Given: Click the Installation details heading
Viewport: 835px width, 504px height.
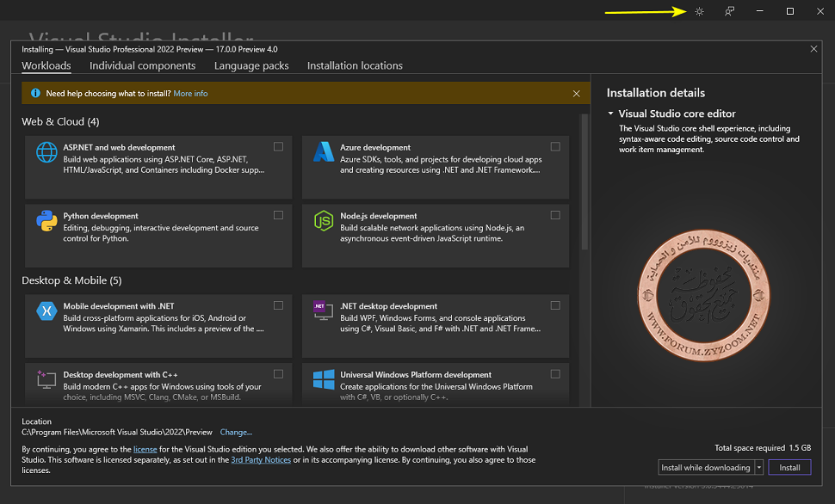Looking at the screenshot, I should pos(656,93).
